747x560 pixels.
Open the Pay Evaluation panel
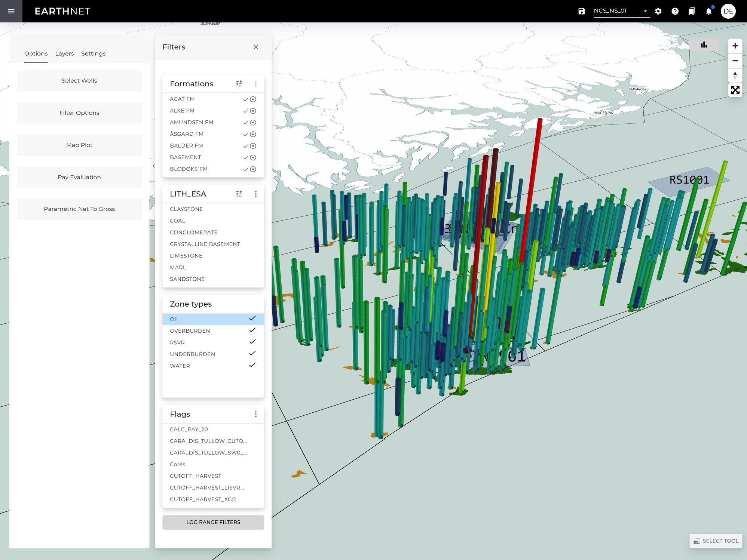(x=79, y=177)
